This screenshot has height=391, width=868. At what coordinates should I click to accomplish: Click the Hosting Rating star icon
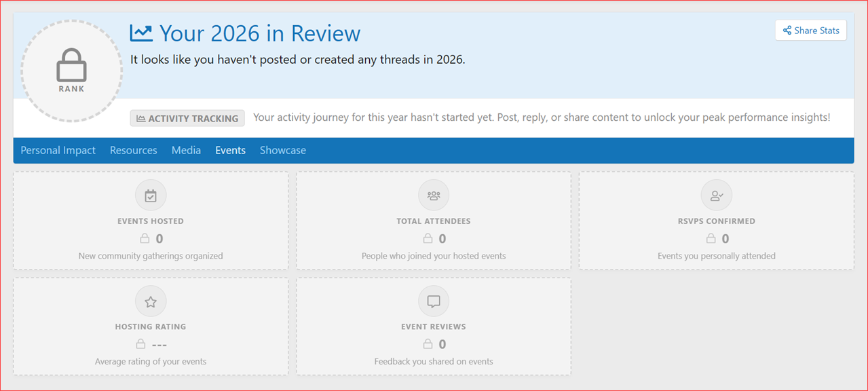(151, 301)
